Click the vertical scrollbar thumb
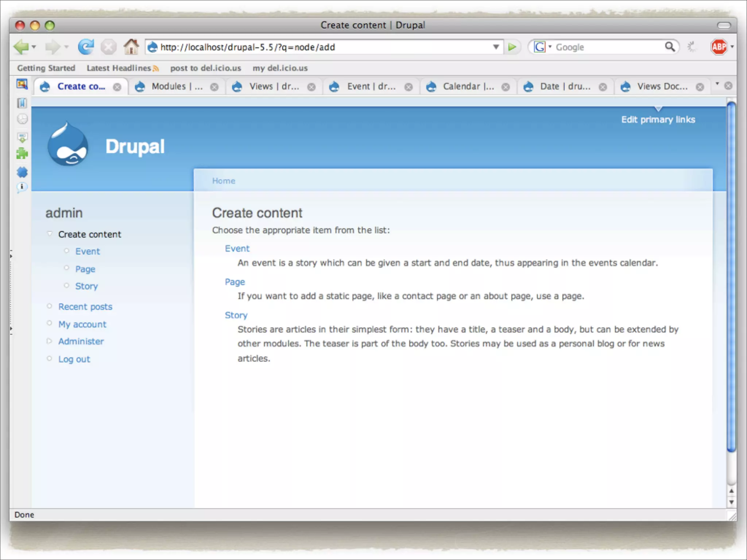 (731, 277)
